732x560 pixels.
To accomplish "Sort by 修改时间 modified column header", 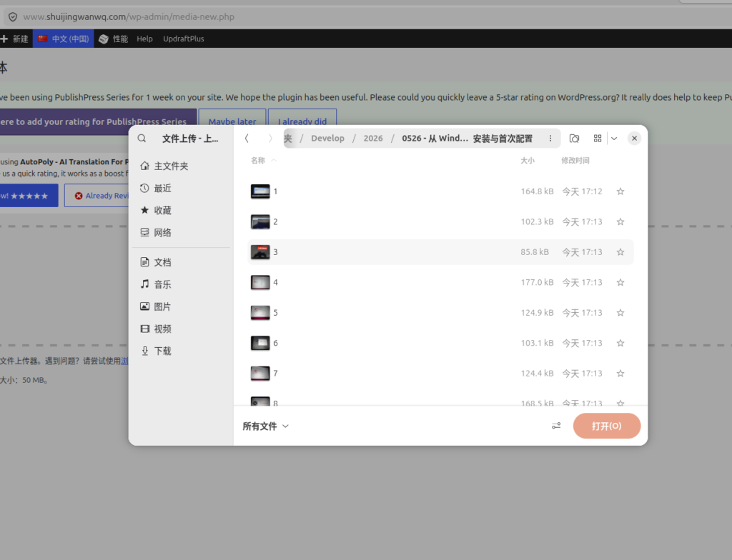I will (x=575, y=161).
